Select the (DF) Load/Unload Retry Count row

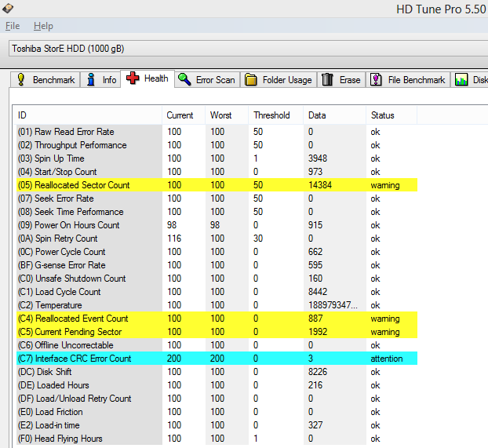point(217,399)
